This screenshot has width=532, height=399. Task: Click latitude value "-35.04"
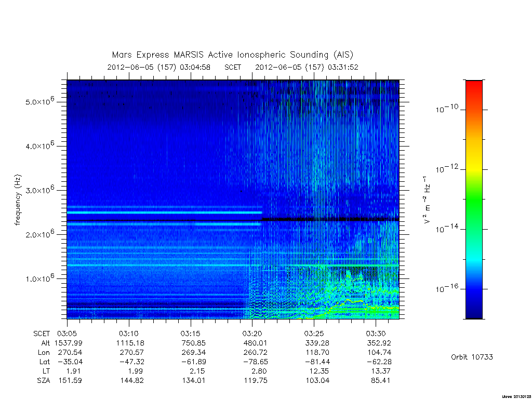69,362
